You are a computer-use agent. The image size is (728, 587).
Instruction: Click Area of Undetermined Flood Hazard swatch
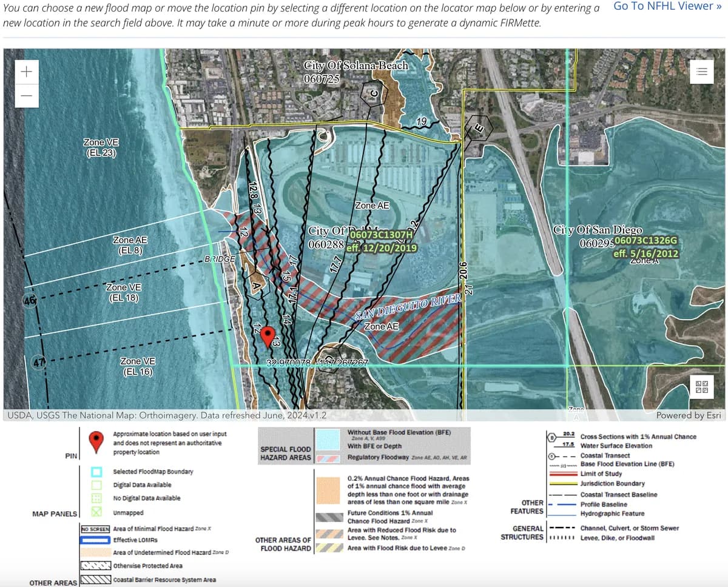95,552
